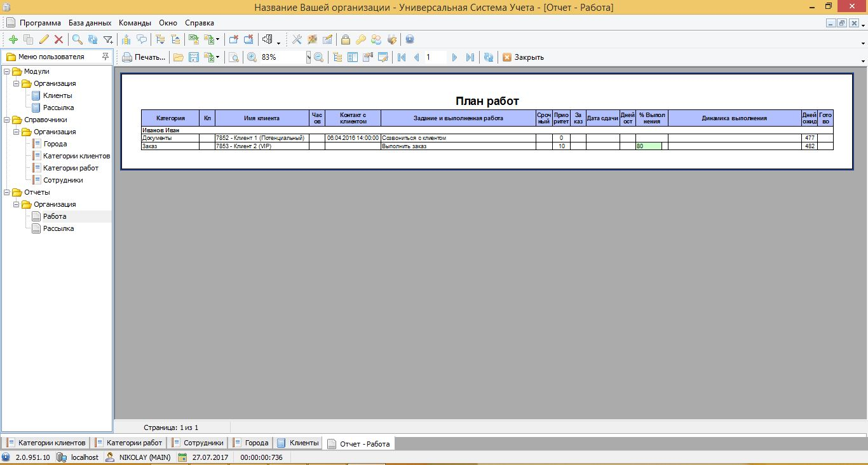Click the Zoom in magnifier plus icon

[252, 57]
